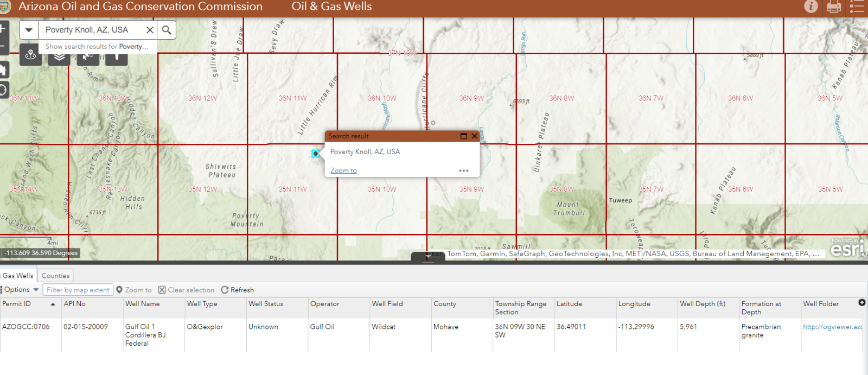Image resolution: width=868 pixels, height=375 pixels.
Task: Open the Print widget
Action: [x=834, y=7]
